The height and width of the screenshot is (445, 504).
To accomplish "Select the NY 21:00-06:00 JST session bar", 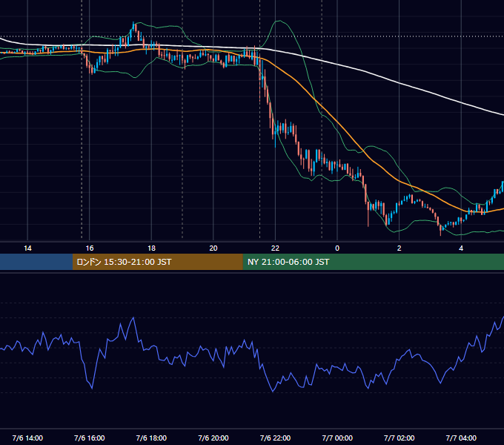I will (373, 262).
